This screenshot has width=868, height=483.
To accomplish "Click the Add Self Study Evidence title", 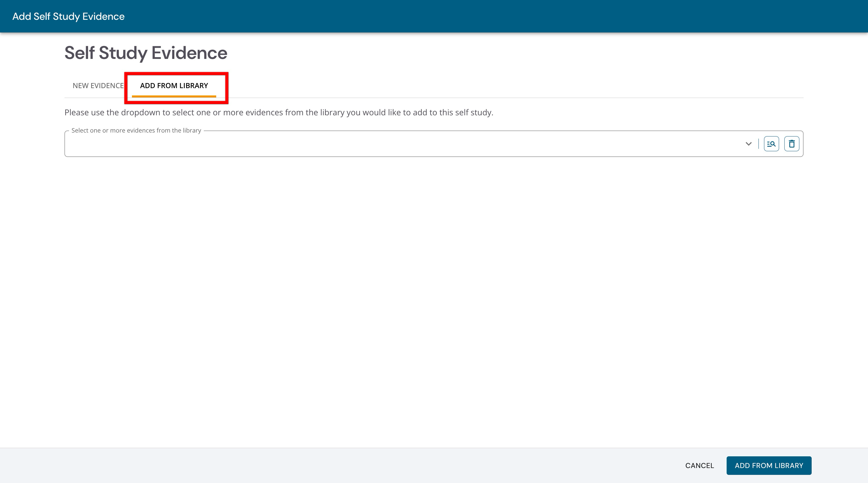I will pos(69,17).
